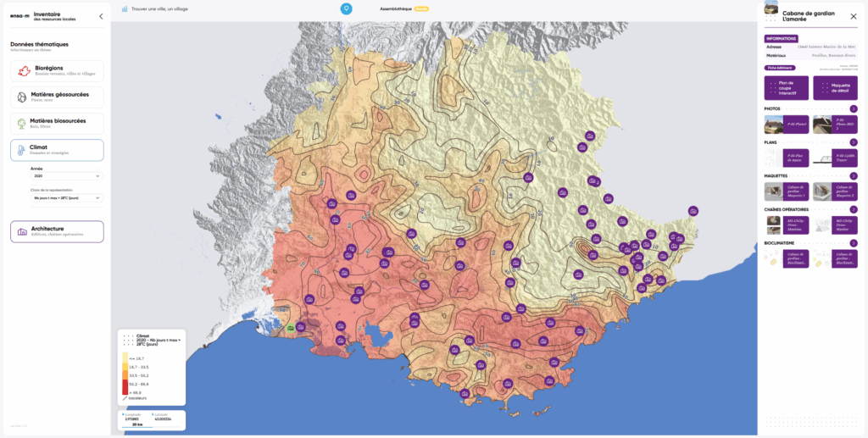Click the Maquette de détail button
Image resolution: width=868 pixels, height=438 pixels.
[x=835, y=88]
